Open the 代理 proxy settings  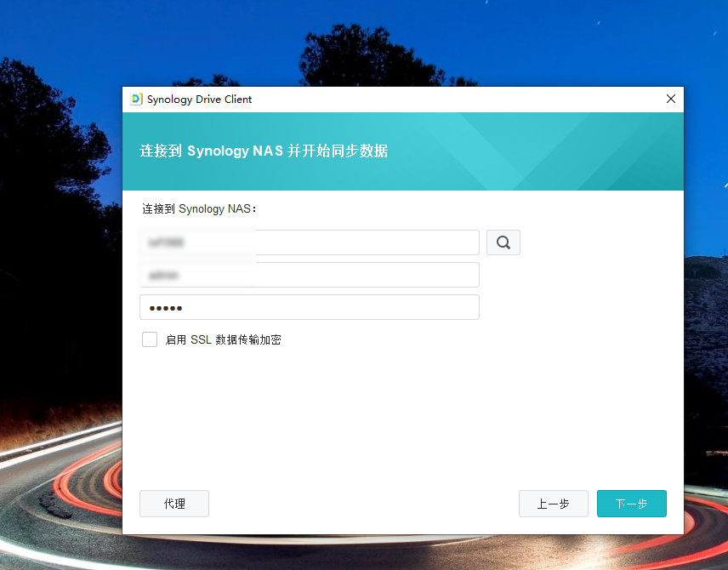pyautogui.click(x=174, y=504)
